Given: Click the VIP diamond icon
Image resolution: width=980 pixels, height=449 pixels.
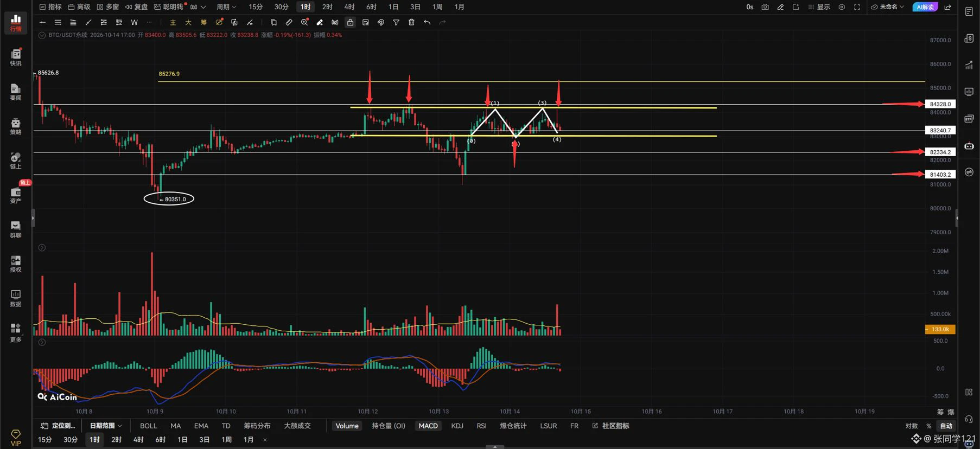Looking at the screenshot, I should point(16,438).
